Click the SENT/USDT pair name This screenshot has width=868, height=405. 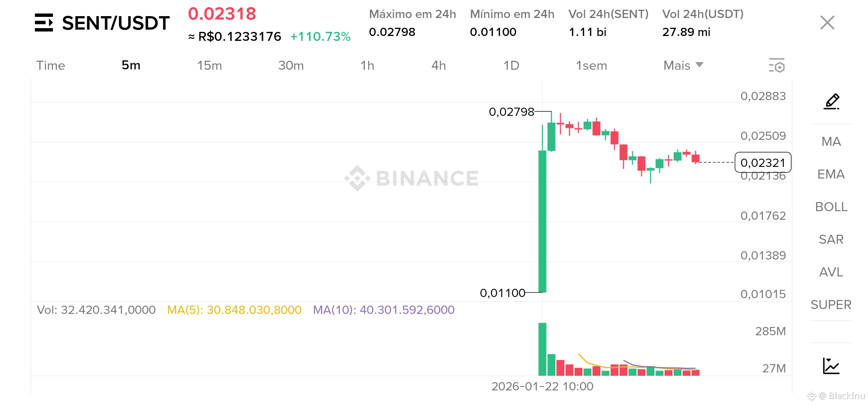[x=116, y=23]
